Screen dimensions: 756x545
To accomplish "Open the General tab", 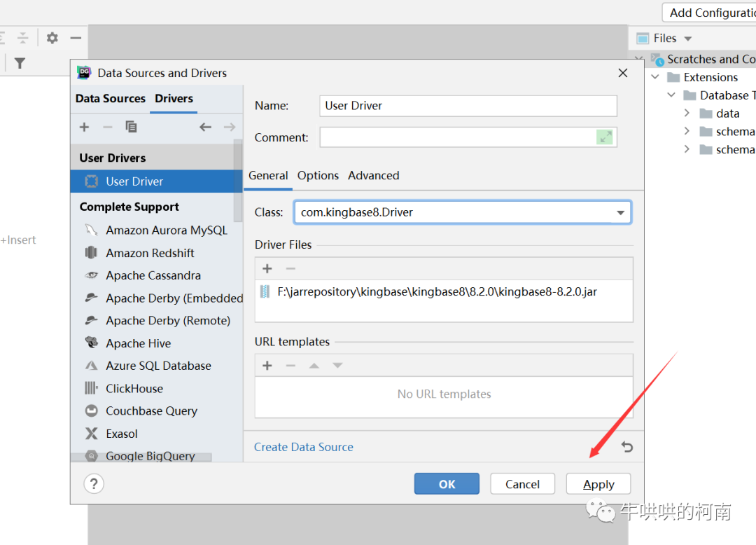I will tap(268, 176).
